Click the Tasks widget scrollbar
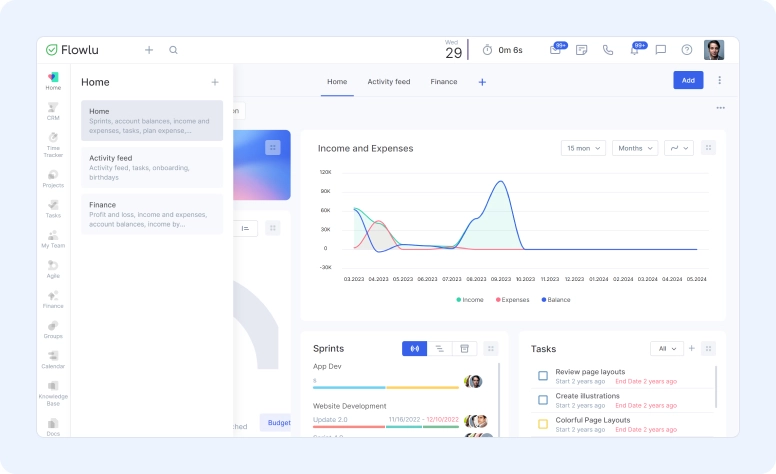Viewport: 776px width, 474px height. point(716,387)
